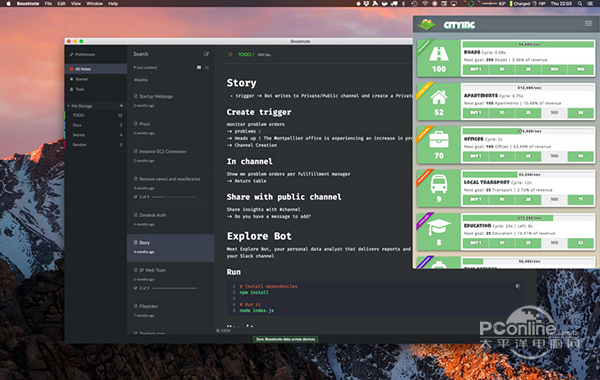Buy 1 Roads
Image resolution: width=600 pixels, height=380 pixels.
pos(476,69)
